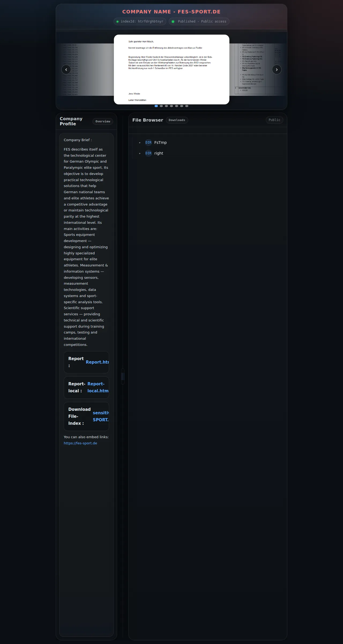The image size is (343, 644).
Task: Select the fourth carousel indicator dot
Action: pyautogui.click(x=171, y=106)
